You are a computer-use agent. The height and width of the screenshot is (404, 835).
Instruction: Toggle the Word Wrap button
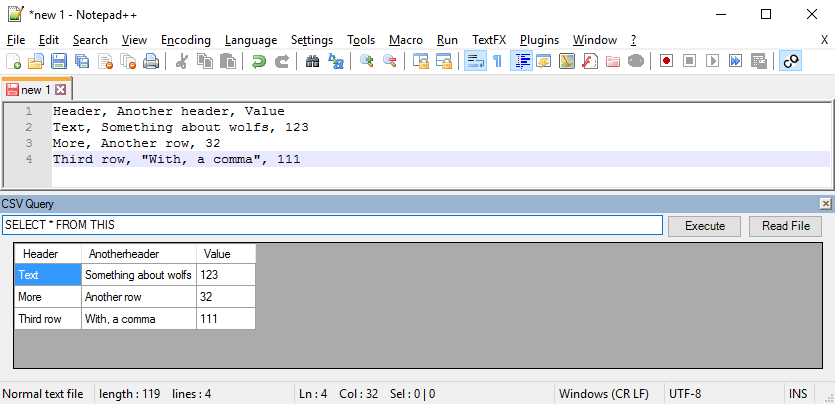click(474, 61)
